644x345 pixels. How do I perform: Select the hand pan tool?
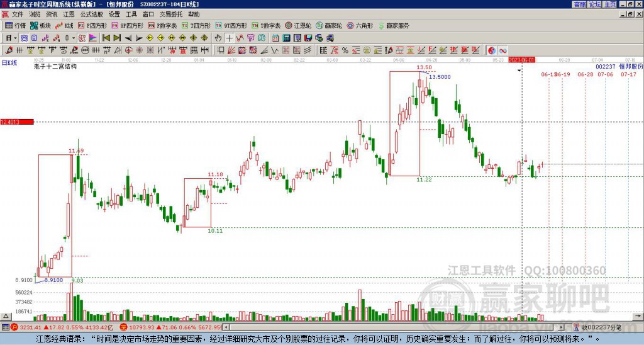point(218,38)
